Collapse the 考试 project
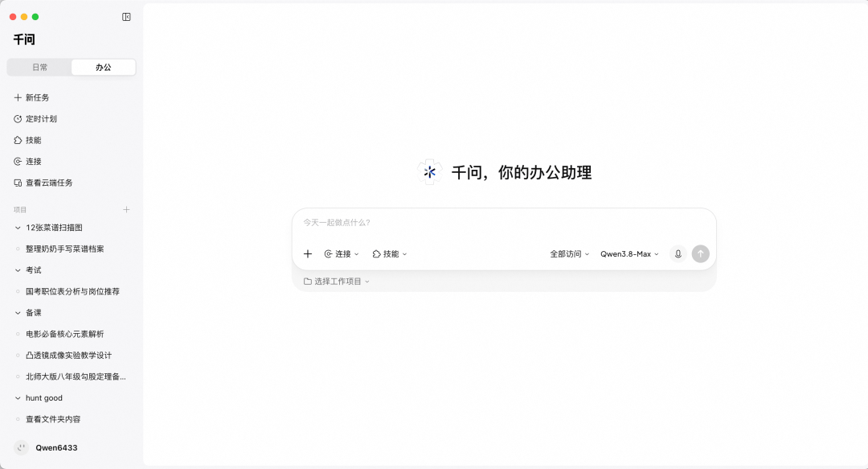 [x=18, y=270]
